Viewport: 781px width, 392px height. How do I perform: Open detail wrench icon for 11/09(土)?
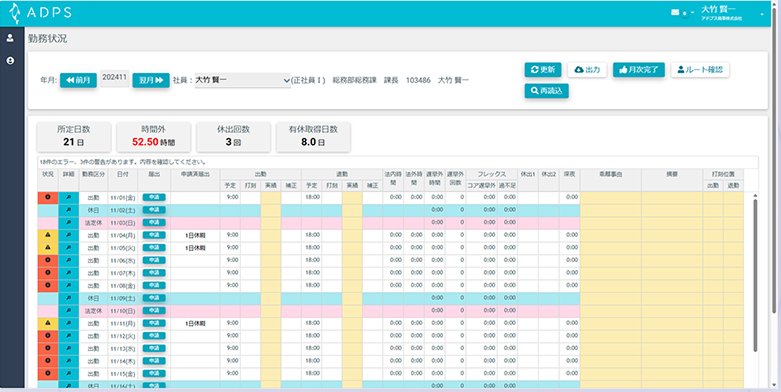68,298
